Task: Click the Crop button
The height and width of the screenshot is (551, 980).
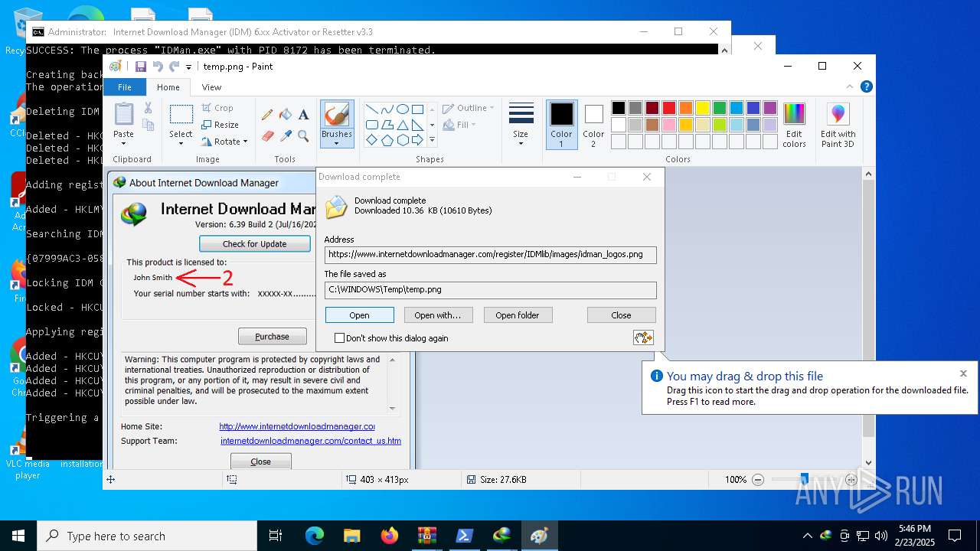Action: [x=217, y=108]
